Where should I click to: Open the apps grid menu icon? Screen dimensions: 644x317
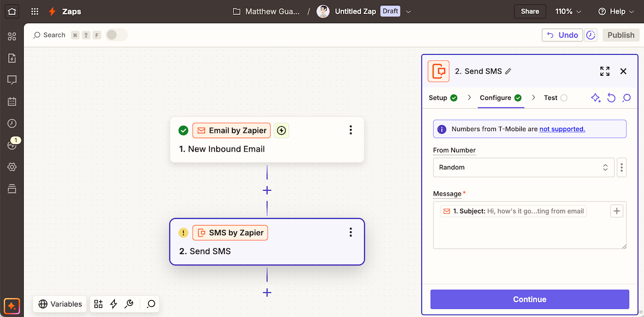[35, 11]
